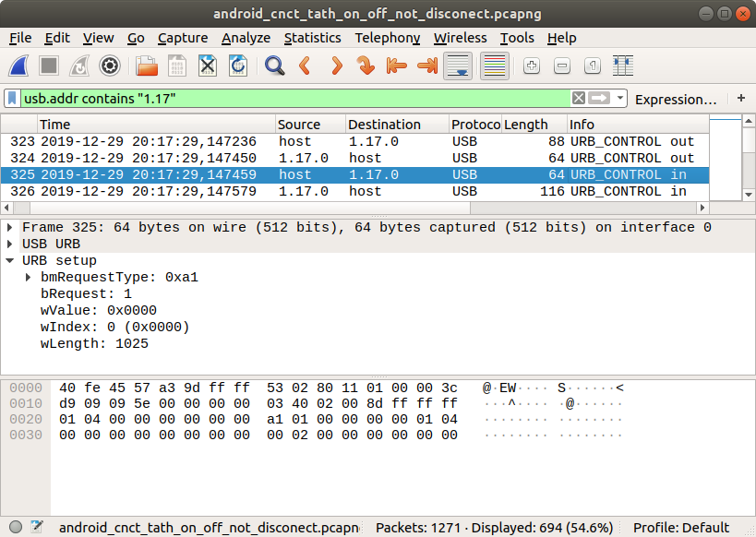Open the Tools menu

pyautogui.click(x=517, y=38)
